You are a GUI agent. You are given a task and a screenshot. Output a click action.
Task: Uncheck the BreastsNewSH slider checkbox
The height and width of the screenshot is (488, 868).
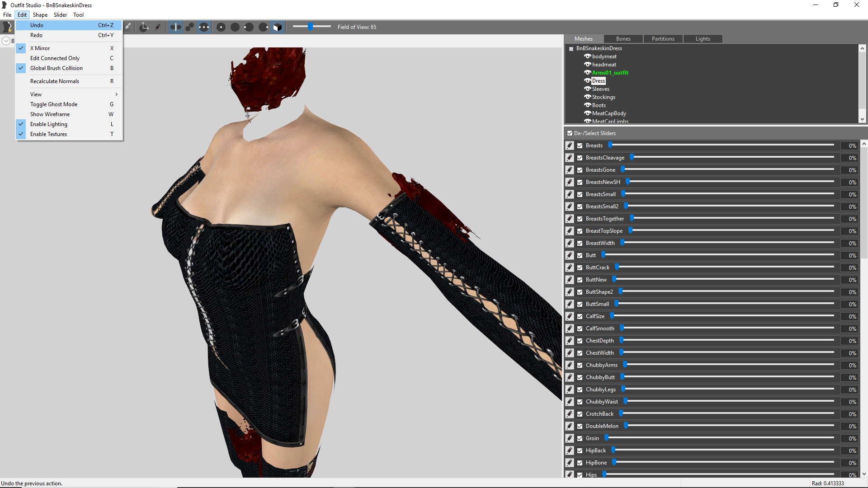tap(580, 182)
